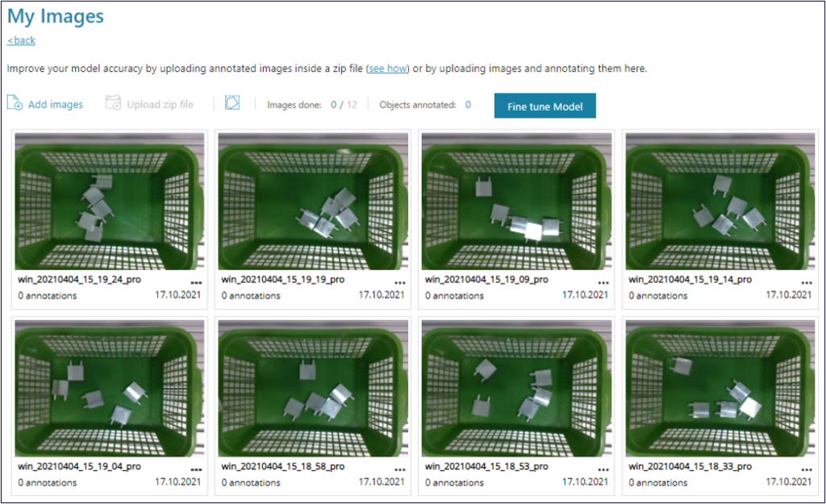Viewport: 826px width, 504px height.
Task: Click '0 annotations' under win_20210404_15_19_14_pro
Action: click(658, 296)
